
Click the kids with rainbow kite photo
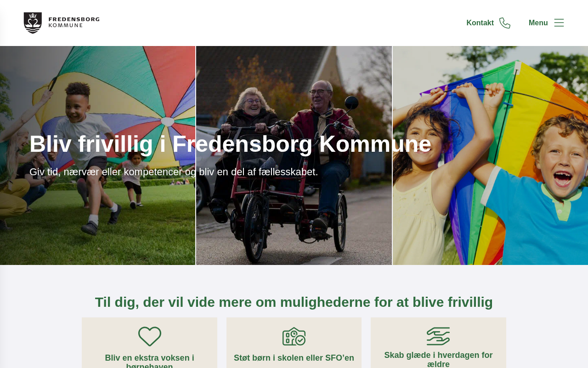[x=490, y=155]
